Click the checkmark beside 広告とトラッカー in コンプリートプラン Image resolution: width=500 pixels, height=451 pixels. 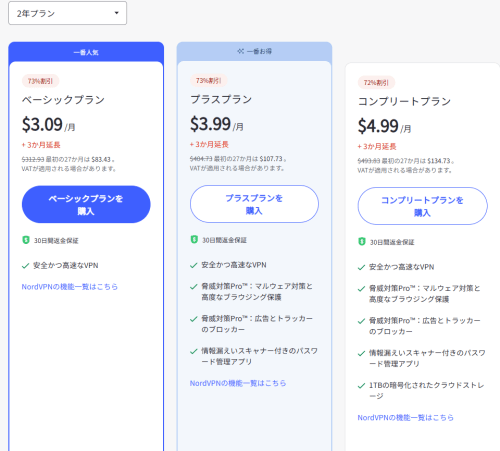[x=361, y=321]
